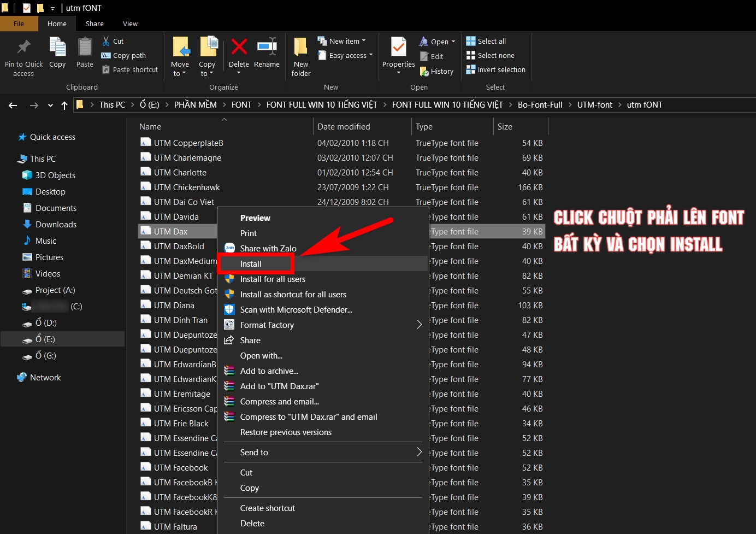This screenshot has width=756, height=534.
Task: Click This PC in address breadcrumb
Action: tap(112, 105)
